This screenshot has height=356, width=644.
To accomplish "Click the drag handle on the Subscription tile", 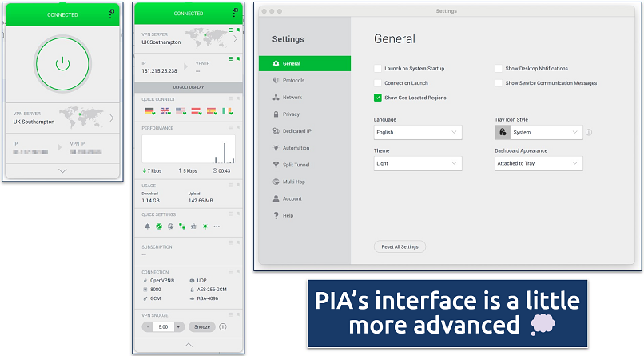I will (231, 242).
